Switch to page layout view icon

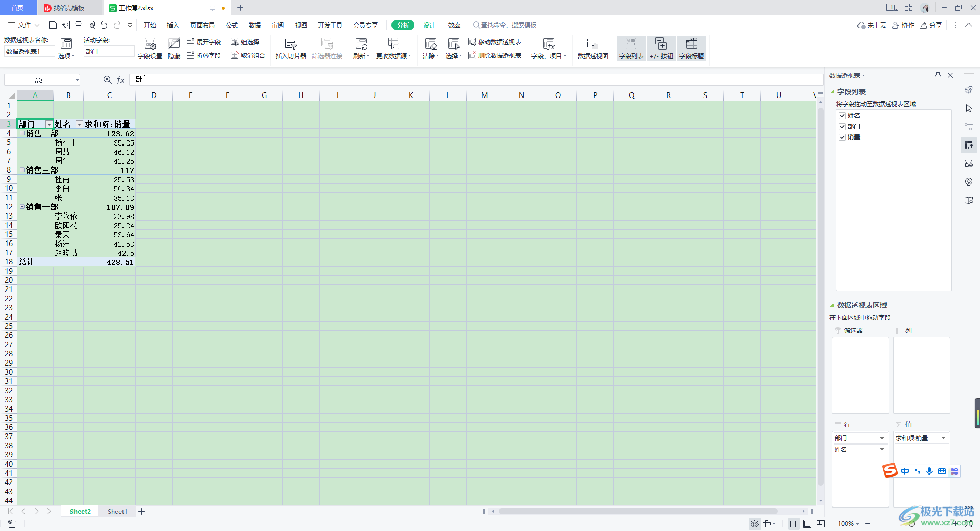click(x=807, y=524)
